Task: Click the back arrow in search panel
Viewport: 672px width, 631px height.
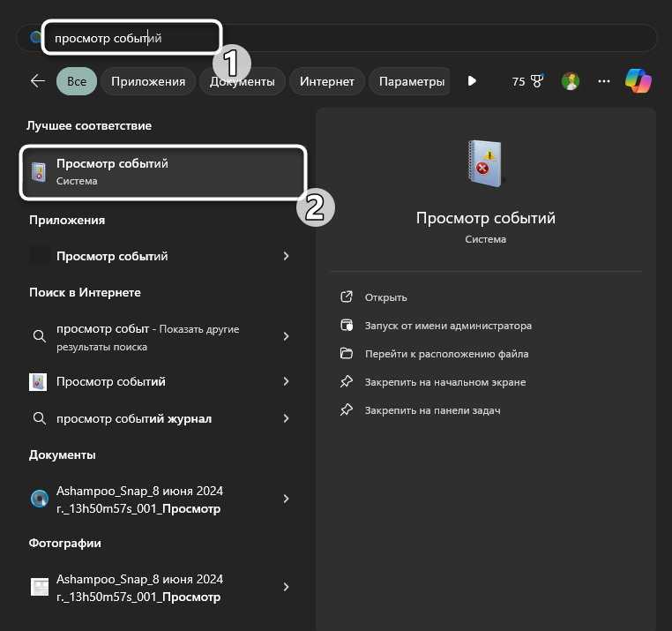Action: pos(37,81)
